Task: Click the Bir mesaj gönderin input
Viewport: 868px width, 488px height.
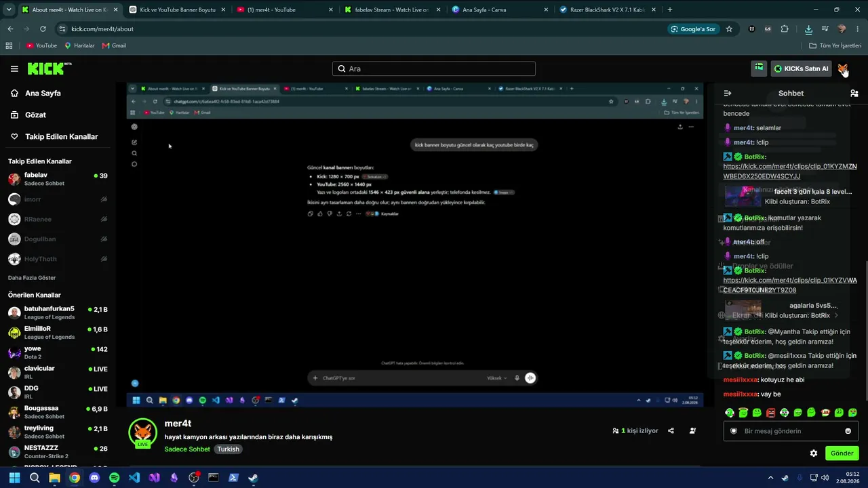Action: [791, 431]
